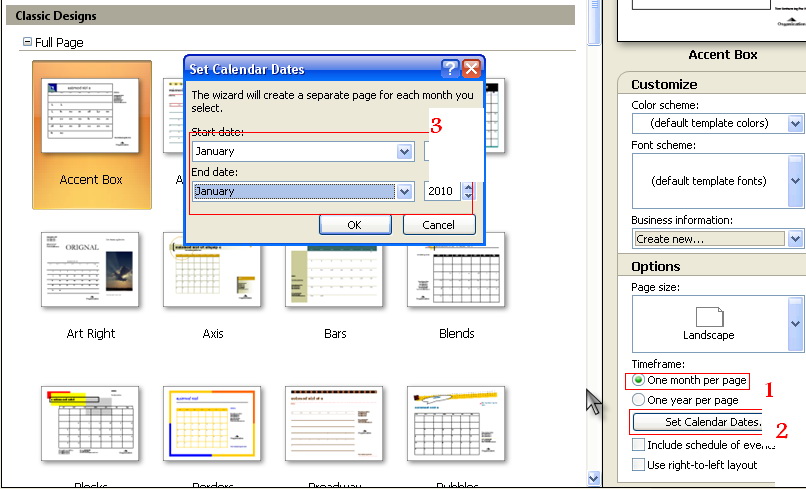Increase the end date year value
The width and height of the screenshot is (806, 489).
[468, 186]
